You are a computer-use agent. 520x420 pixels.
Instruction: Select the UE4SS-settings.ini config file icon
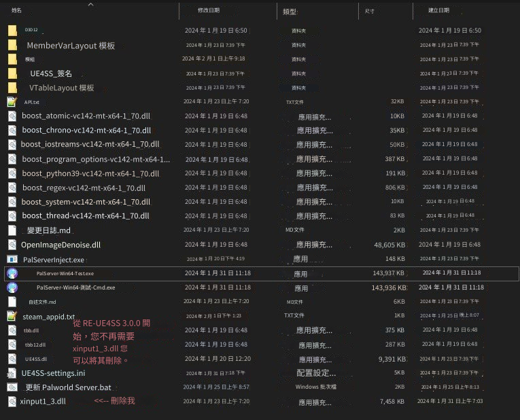pos(12,373)
